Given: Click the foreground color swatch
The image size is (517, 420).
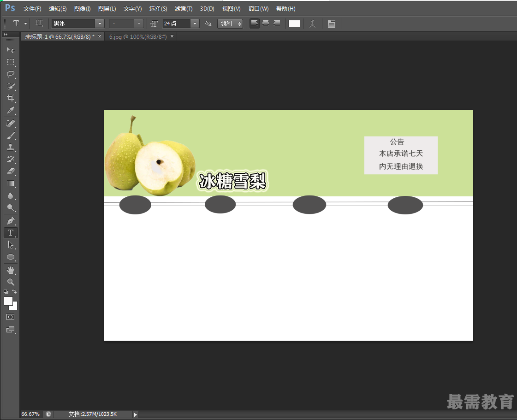Looking at the screenshot, I should [8, 301].
